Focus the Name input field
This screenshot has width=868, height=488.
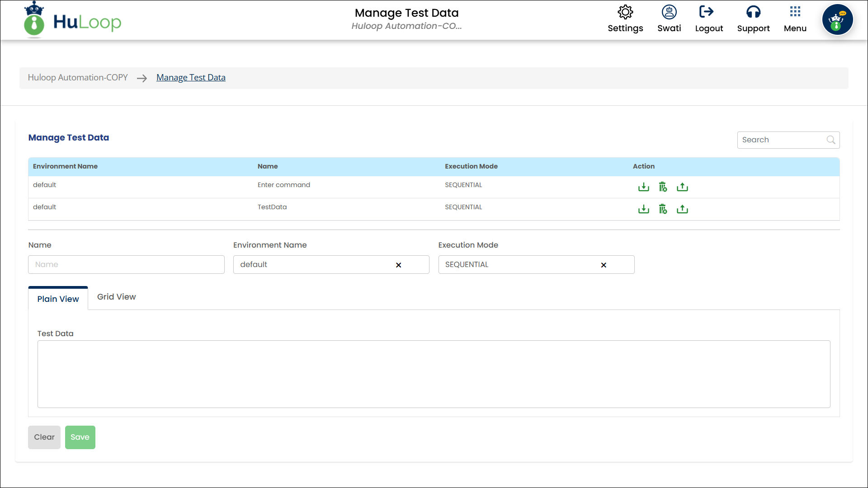126,264
